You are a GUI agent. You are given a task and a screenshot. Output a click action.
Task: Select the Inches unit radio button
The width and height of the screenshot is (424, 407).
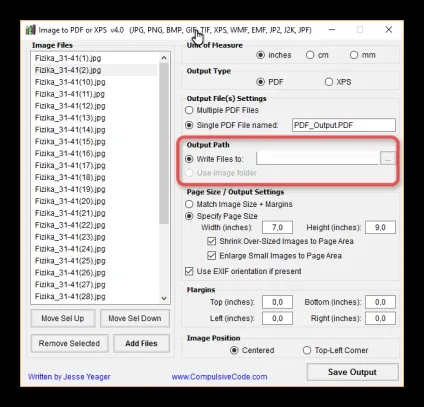click(x=261, y=55)
